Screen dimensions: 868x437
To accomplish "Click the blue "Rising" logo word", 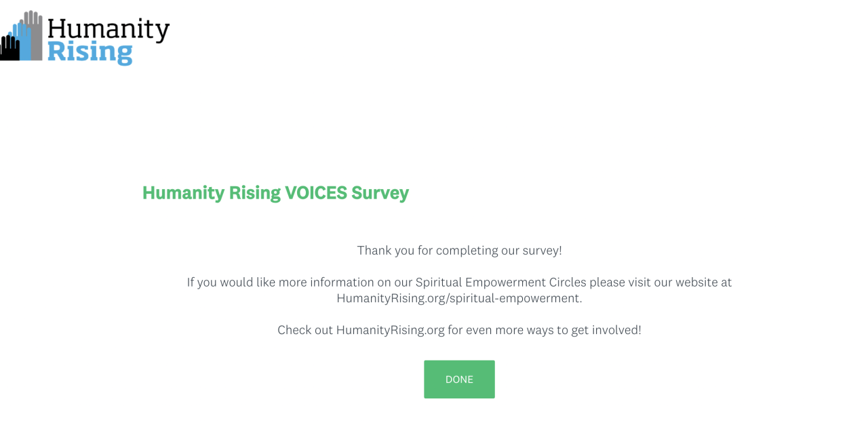I will point(90,52).
